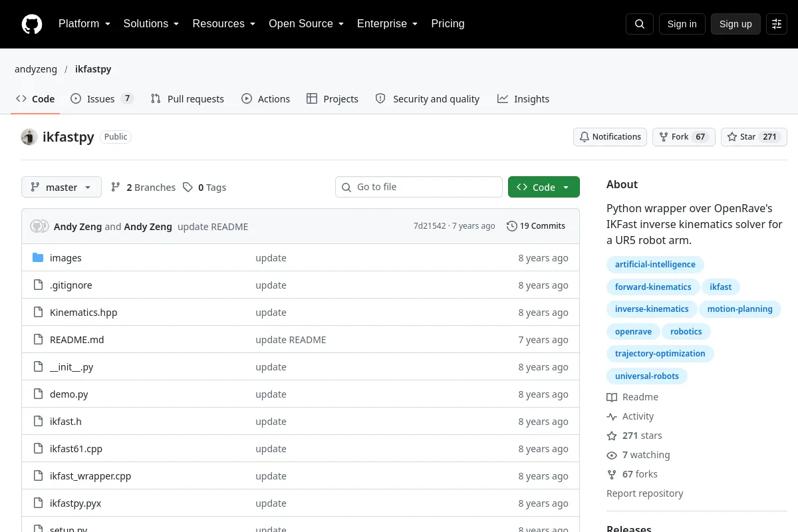The width and height of the screenshot is (798, 532).
Task: Select the motion-planning topic tag
Action: [740, 309]
